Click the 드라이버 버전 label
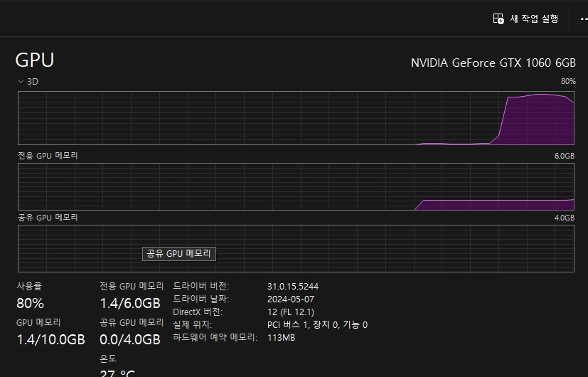This screenshot has height=377, width=588. tap(201, 286)
